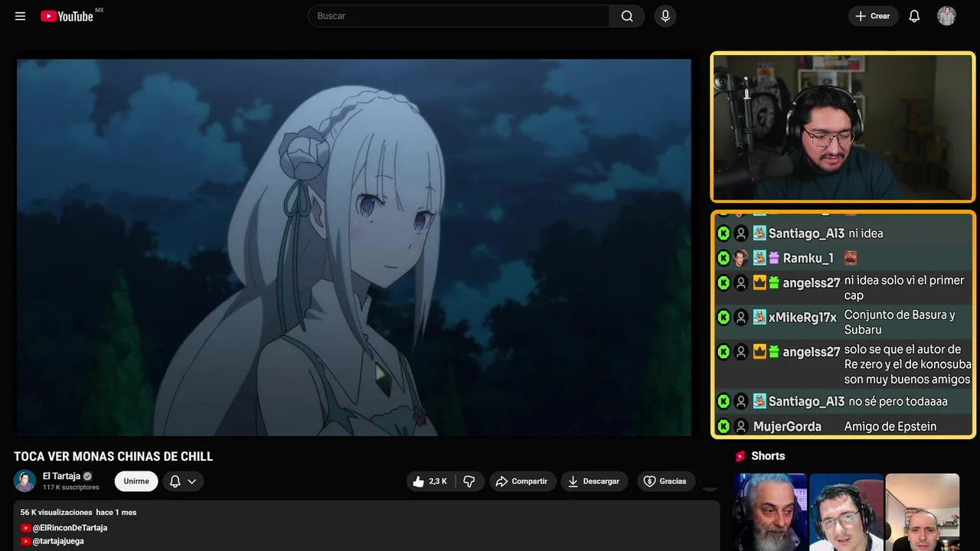This screenshot has height=551, width=980.
Task: Like the video (2,3 K)
Action: (x=430, y=481)
